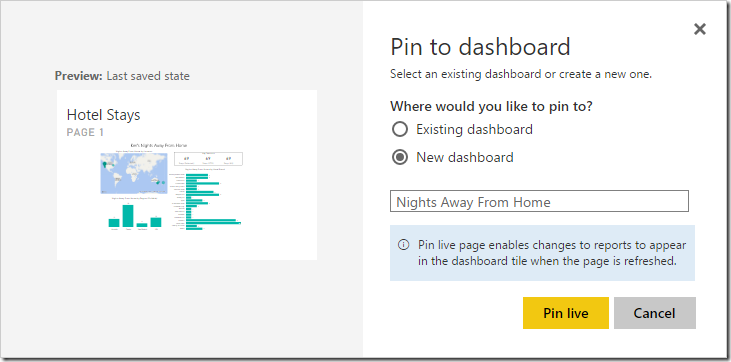Focus the Nights Away From Home name field
Image resolution: width=731 pixels, height=362 pixels.
pyautogui.click(x=539, y=201)
